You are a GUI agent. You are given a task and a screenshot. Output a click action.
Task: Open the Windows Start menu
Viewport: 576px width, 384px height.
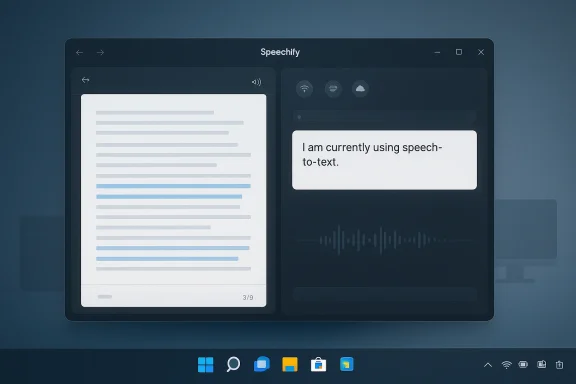coord(205,365)
